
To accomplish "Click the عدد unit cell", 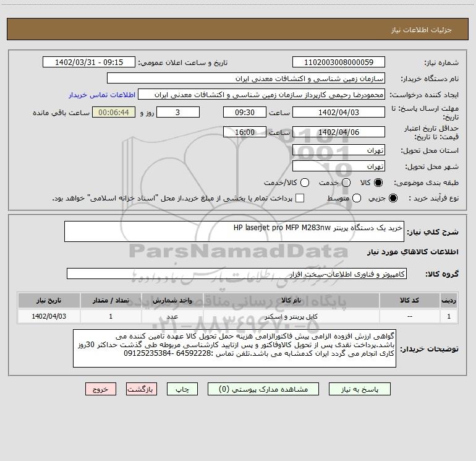I will [x=172, y=316].
